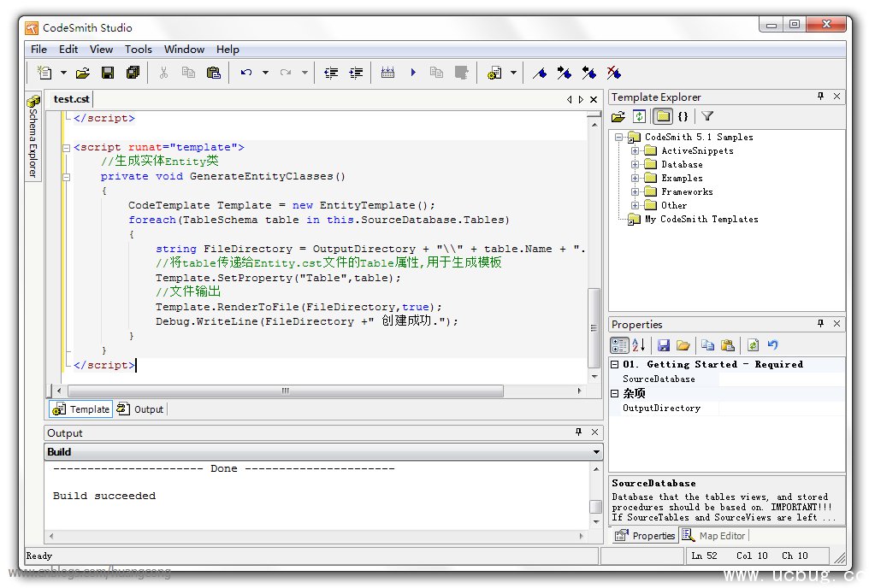Pin the Properties panel
The image size is (869, 588).
pos(820,323)
